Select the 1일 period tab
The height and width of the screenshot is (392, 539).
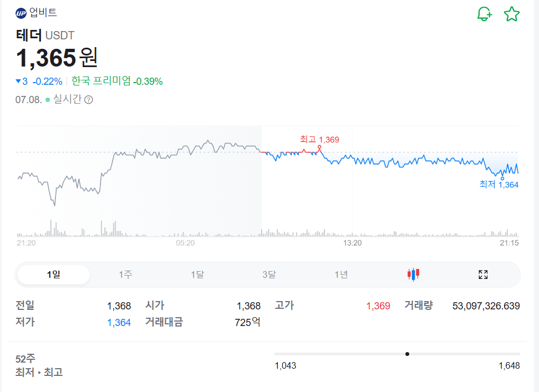[54, 274]
